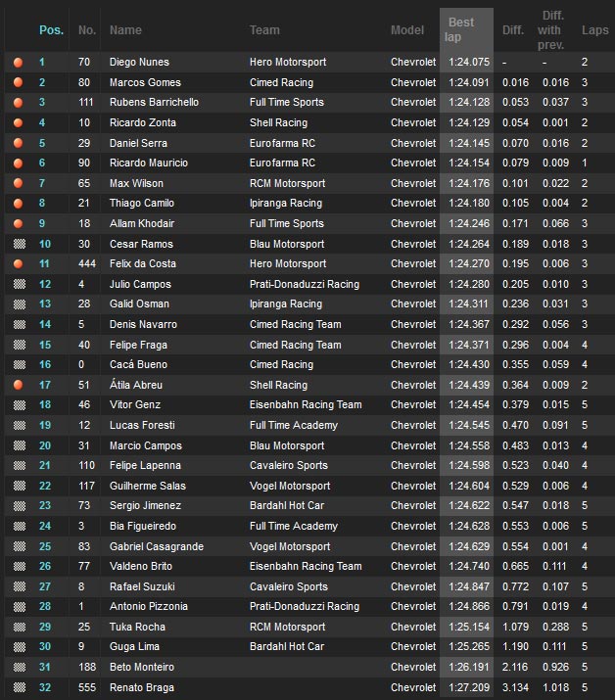Click the Team column header
This screenshot has height=700, width=615.
(264, 30)
